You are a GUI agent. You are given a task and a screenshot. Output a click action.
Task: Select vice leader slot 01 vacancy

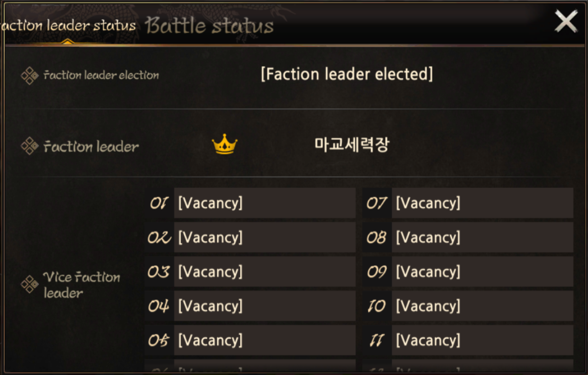point(264,203)
